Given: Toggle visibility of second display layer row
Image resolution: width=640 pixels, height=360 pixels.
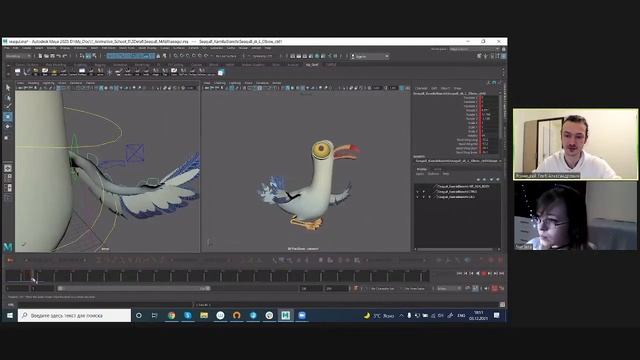Looking at the screenshot, I should click(x=417, y=191).
